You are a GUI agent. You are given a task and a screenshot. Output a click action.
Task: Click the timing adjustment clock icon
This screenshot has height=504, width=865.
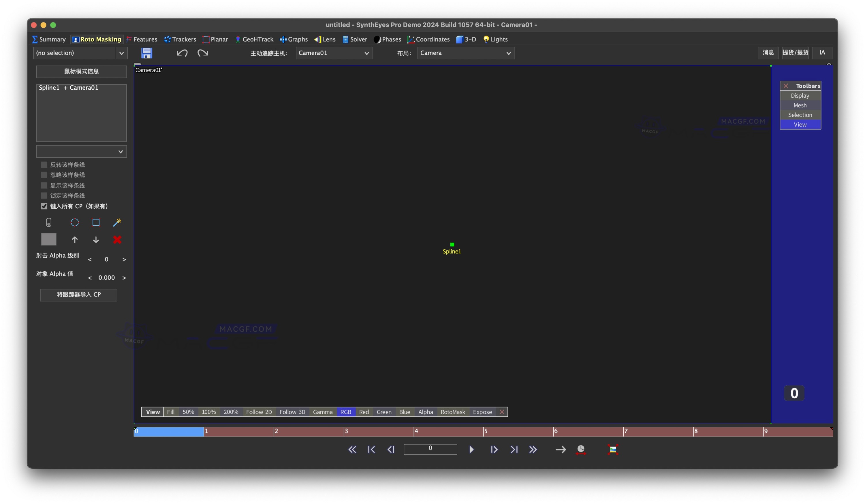tap(581, 449)
